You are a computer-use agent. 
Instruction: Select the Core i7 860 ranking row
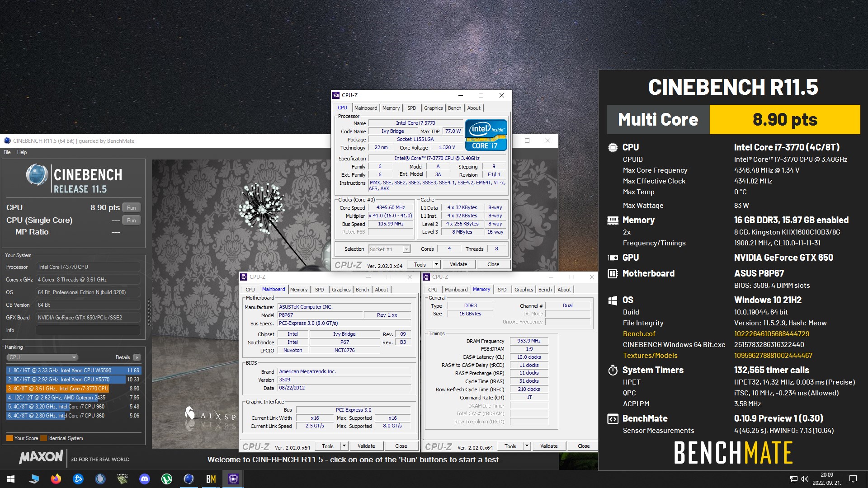click(x=74, y=415)
